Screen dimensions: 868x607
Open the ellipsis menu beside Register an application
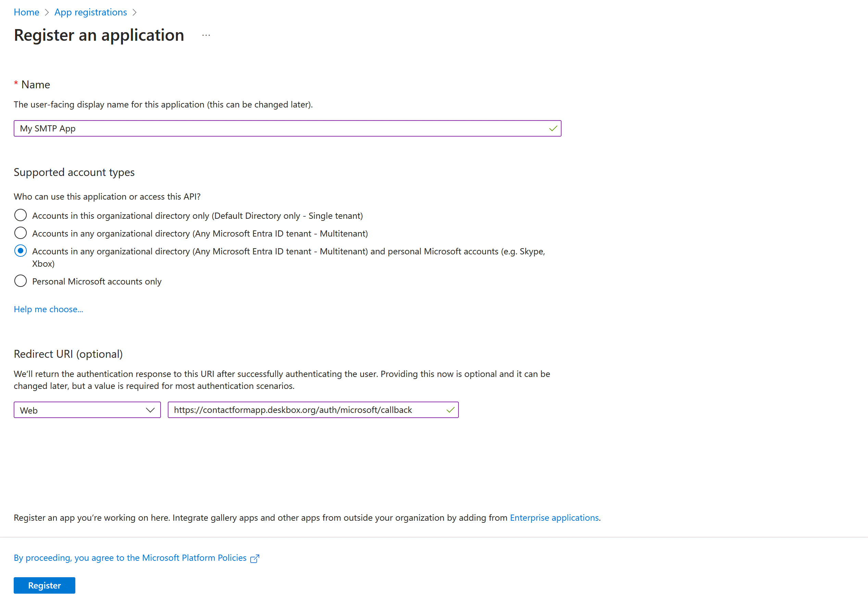pos(206,36)
